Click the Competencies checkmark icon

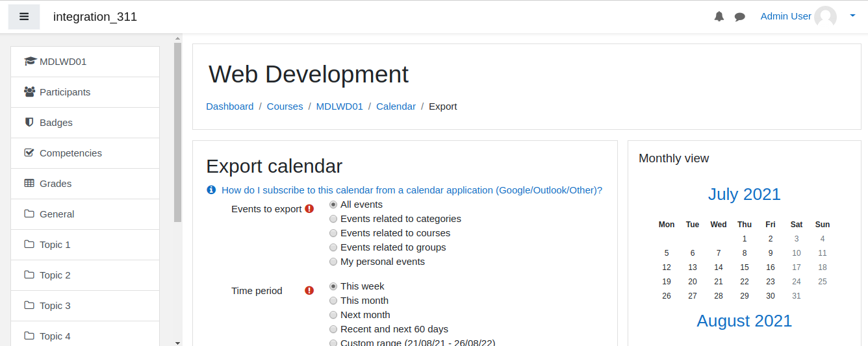[29, 153]
